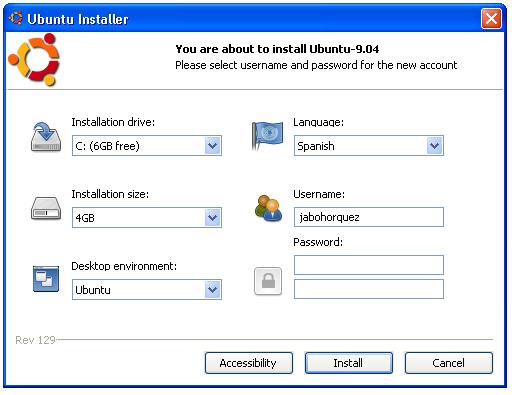Click the 'Rev 129' version text
This screenshot has width=512, height=395.
click(35, 340)
